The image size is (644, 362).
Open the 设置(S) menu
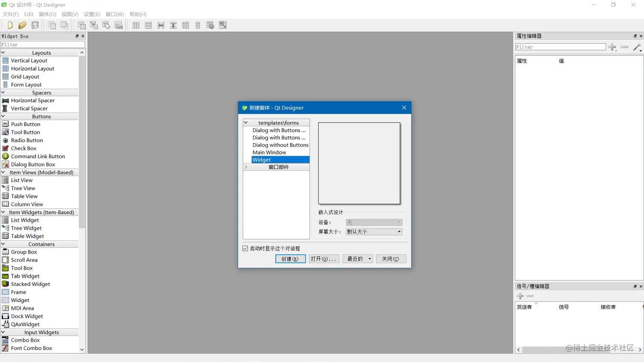pyautogui.click(x=92, y=14)
